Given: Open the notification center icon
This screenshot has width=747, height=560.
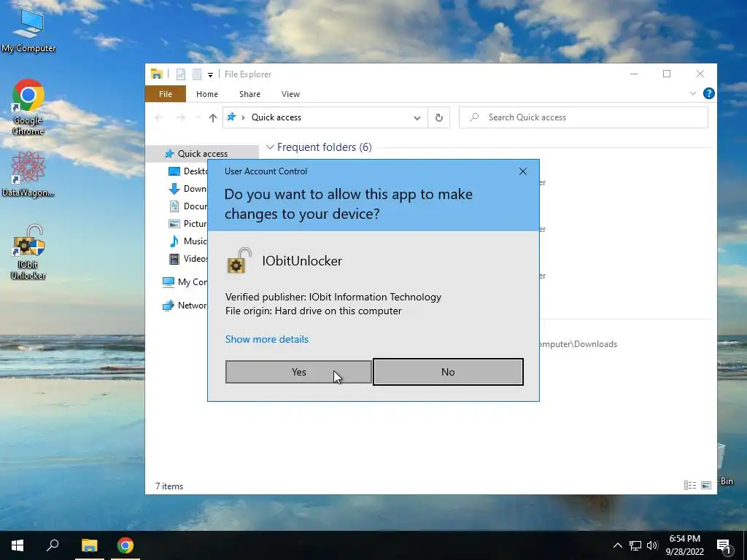Looking at the screenshot, I should pos(724,545).
